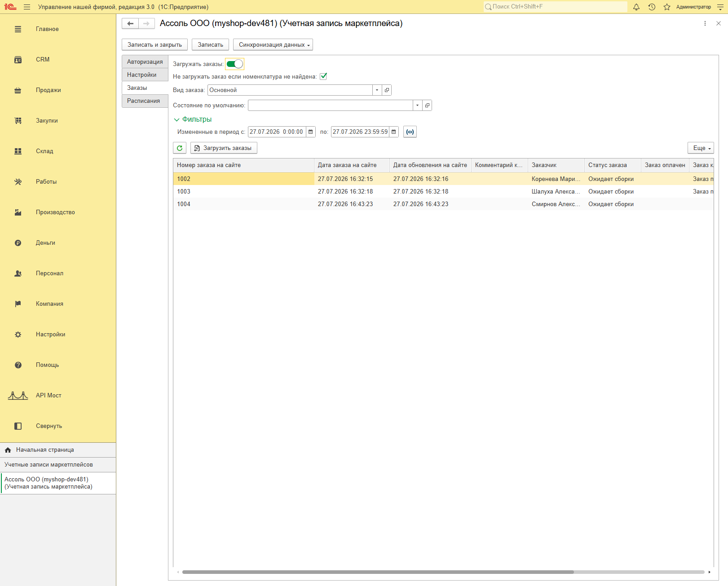Sort by Номер заказа на сайте column
Screen dimensions: 728x586
pyautogui.click(x=243, y=165)
